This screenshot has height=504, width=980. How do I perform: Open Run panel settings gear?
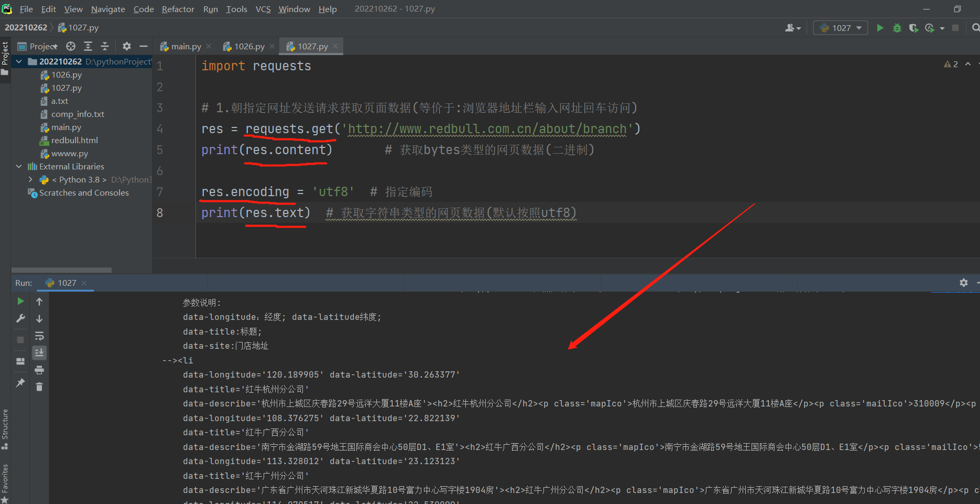(x=964, y=283)
